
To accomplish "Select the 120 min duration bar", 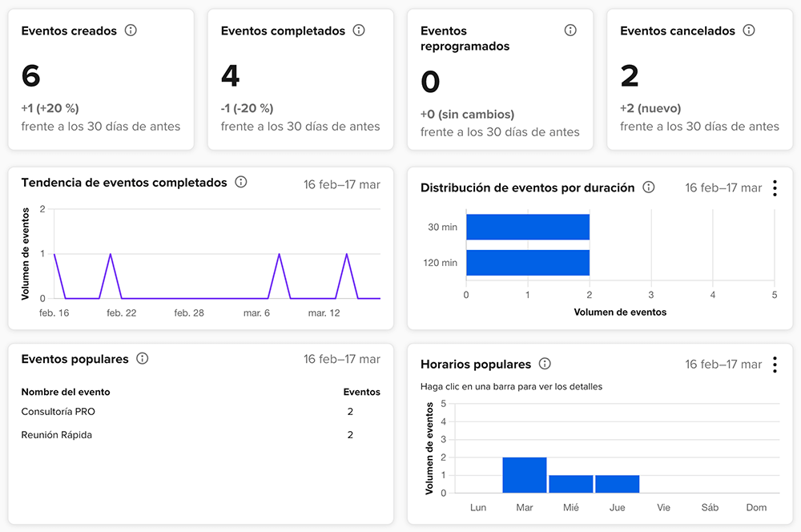I will click(x=528, y=263).
